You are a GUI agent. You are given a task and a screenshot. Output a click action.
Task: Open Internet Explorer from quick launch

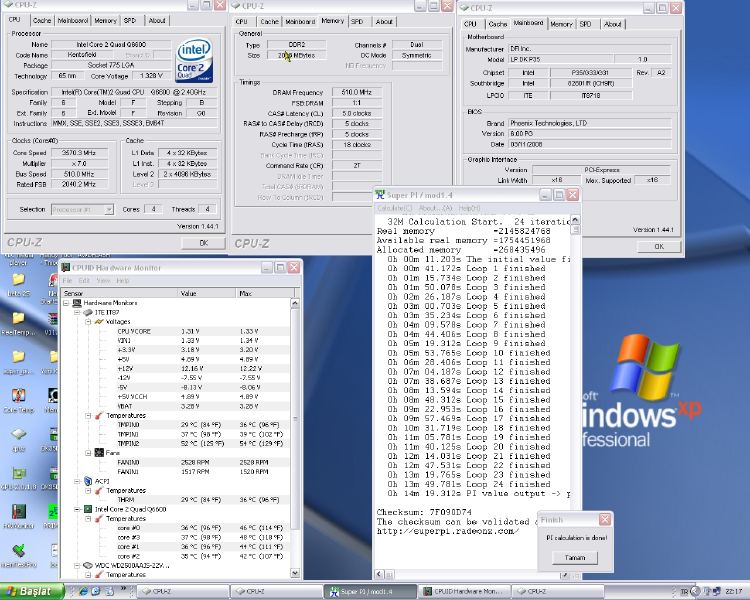pos(83,591)
